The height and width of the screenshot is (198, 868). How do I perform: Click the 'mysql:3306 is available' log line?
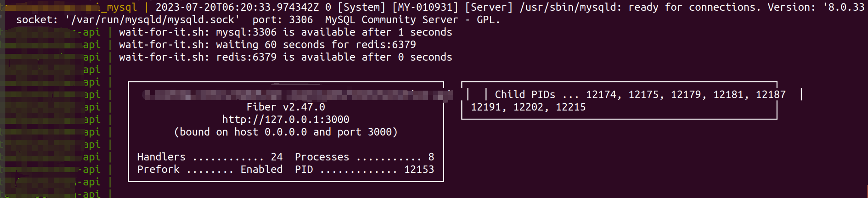(286, 32)
